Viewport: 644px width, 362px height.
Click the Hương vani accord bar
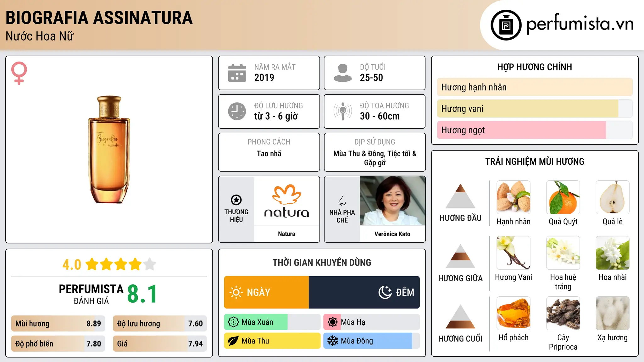pyautogui.click(x=535, y=108)
